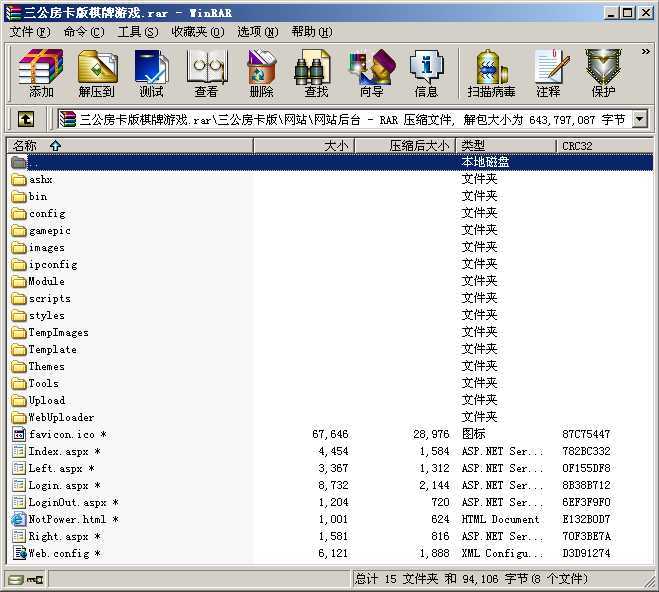This screenshot has width=659, height=592.
Task: Click the 解压到 (Extract To) icon
Action: [97, 73]
